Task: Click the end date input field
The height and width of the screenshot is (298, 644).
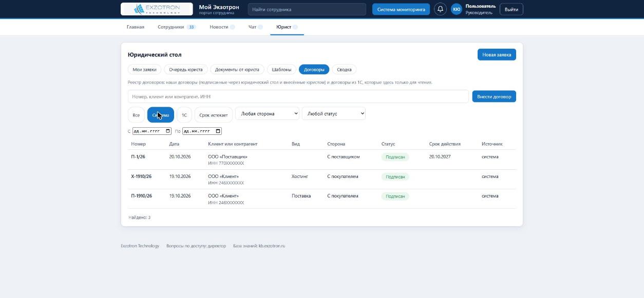Action: click(202, 131)
